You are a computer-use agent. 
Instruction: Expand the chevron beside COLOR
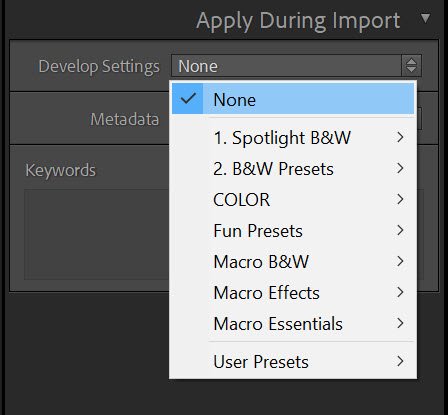click(400, 199)
